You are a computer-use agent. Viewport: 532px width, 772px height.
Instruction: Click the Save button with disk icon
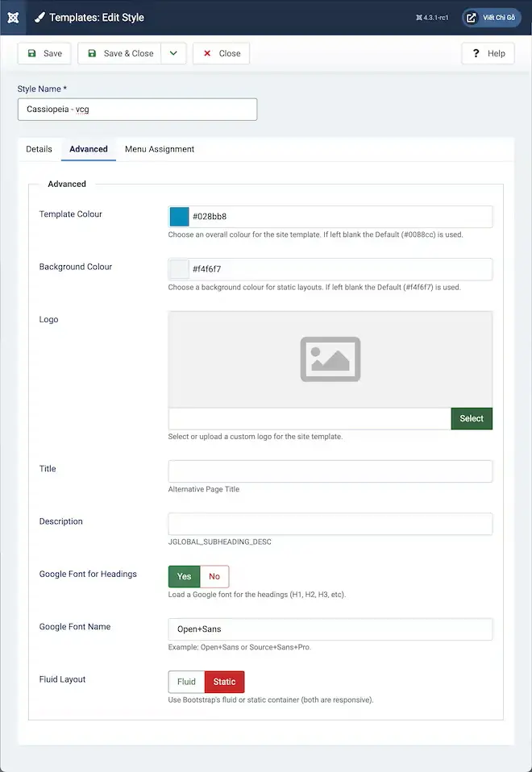[44, 53]
